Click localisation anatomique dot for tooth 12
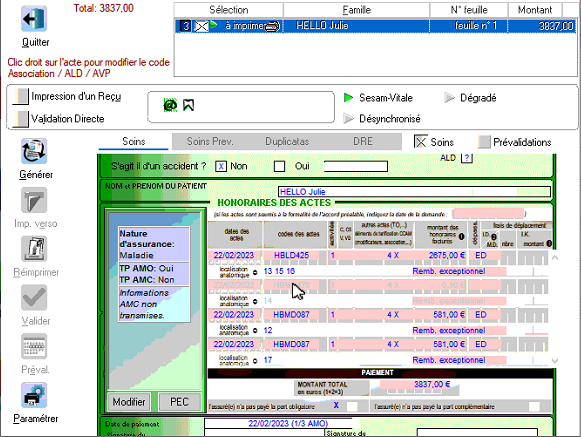Screen dimensions: 581x437 click(255, 331)
